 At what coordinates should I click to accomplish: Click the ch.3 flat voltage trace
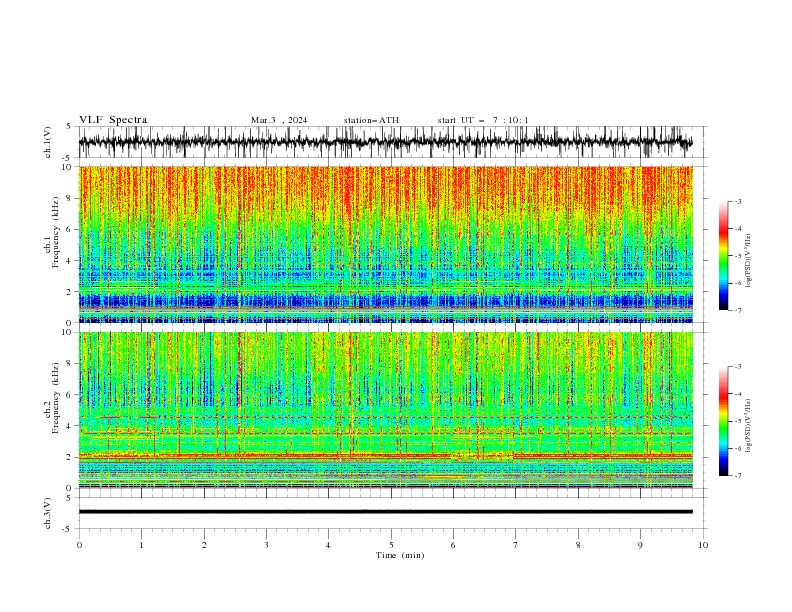(385, 512)
